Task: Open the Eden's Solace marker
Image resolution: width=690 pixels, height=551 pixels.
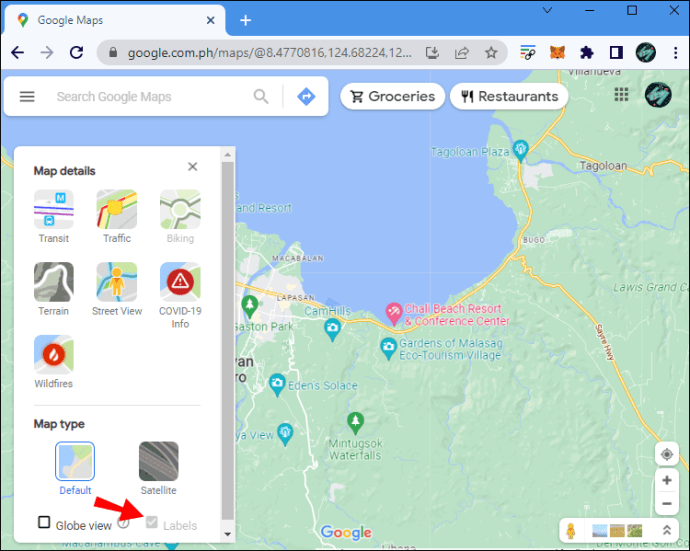Action: 277,384
